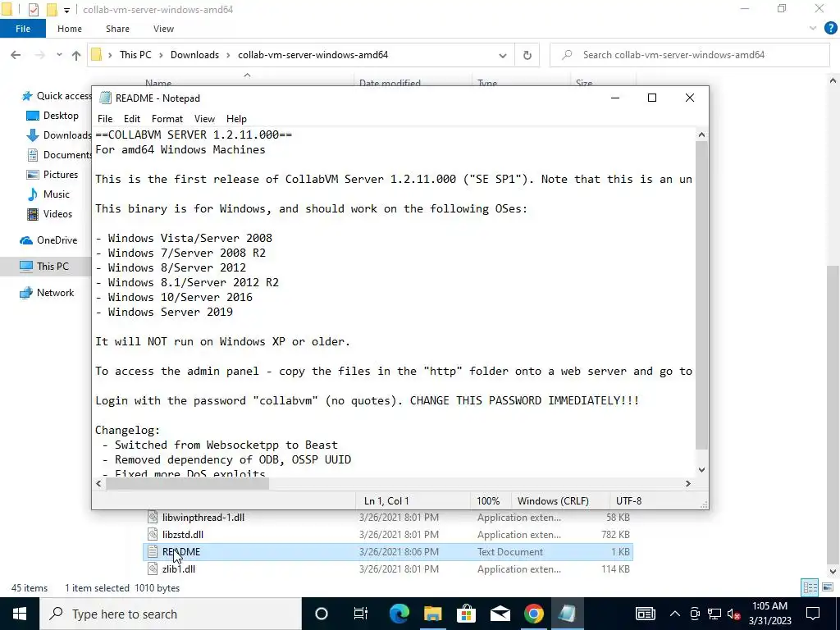Open Cortana circle icon
The height and width of the screenshot is (630, 840).
point(322,614)
